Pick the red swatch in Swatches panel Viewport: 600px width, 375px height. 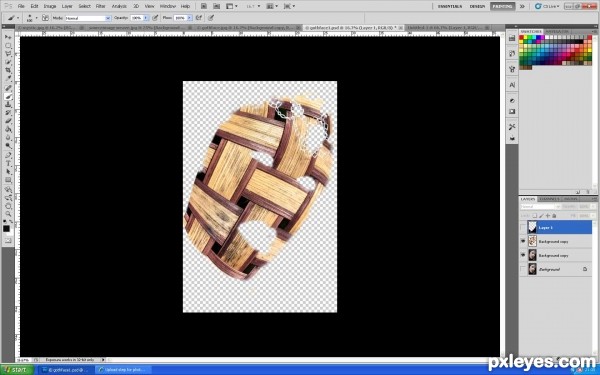point(521,38)
